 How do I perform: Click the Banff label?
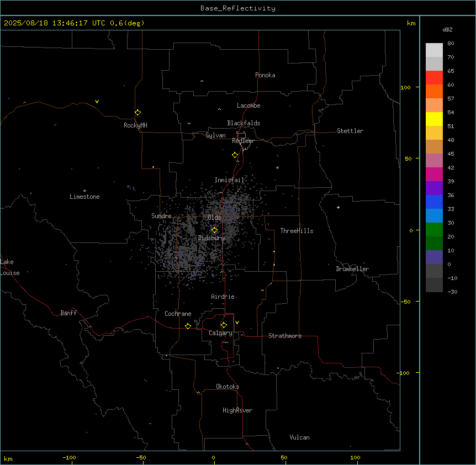68,313
